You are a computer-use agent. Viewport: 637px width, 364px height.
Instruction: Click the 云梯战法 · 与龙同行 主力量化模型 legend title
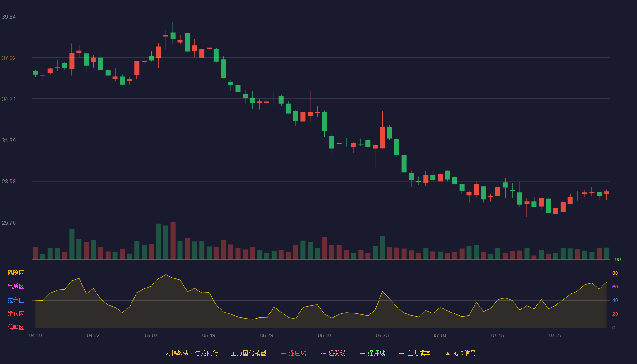[x=215, y=353]
